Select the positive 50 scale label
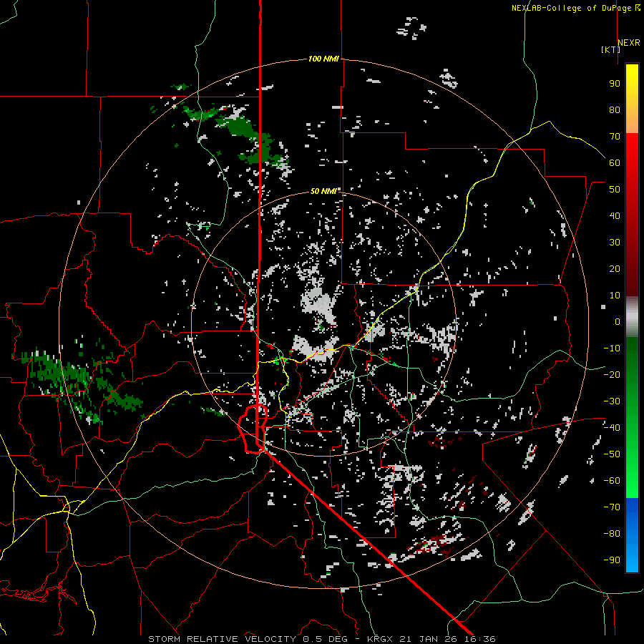Image resolution: width=644 pixels, height=644 pixels. click(x=615, y=190)
